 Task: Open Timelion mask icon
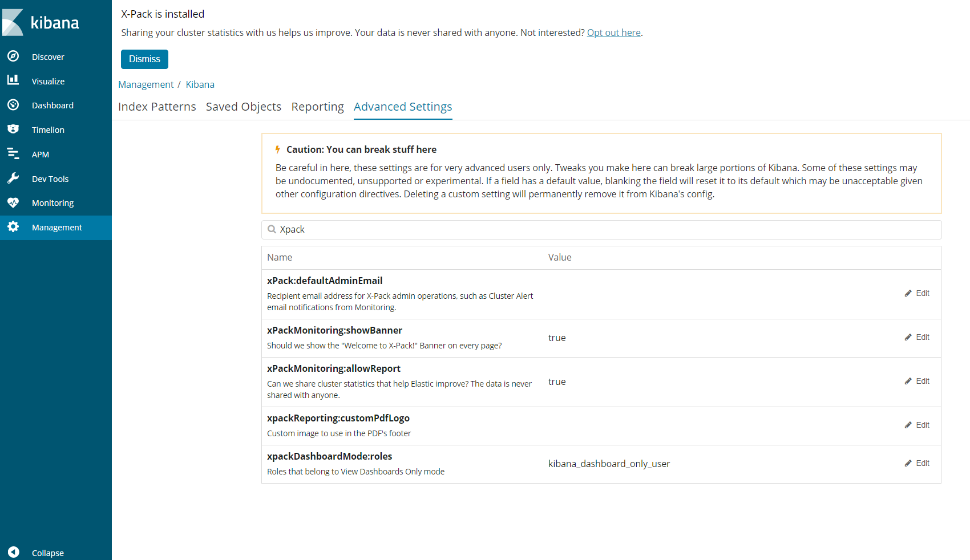13,129
